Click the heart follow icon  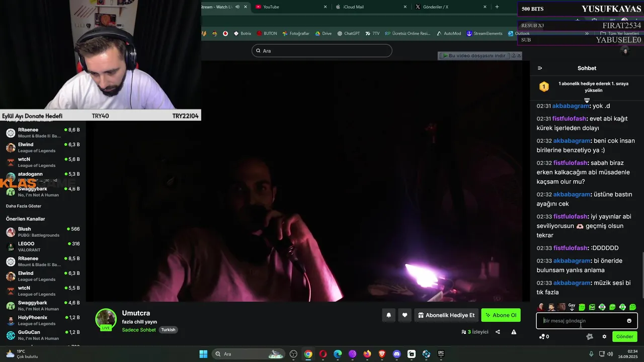pyautogui.click(x=405, y=315)
